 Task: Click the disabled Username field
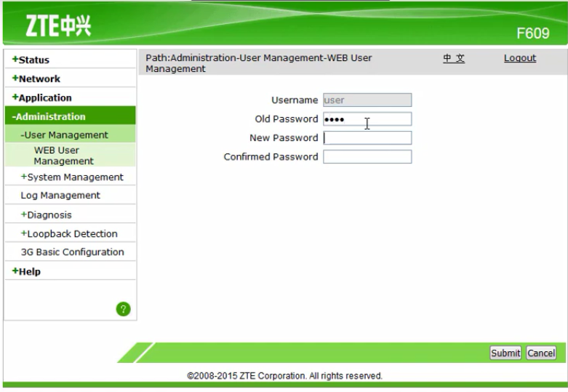tap(367, 100)
